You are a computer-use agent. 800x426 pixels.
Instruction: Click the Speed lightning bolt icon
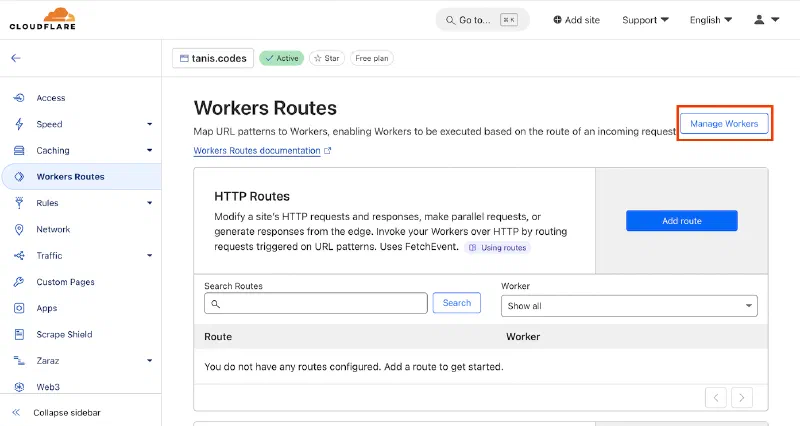click(19, 124)
